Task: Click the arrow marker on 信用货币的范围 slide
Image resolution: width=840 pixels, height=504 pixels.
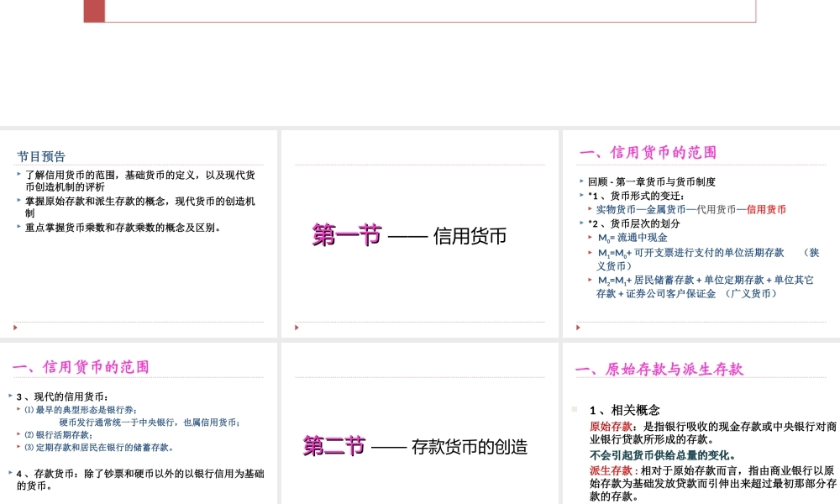Action: pyautogui.click(x=579, y=328)
